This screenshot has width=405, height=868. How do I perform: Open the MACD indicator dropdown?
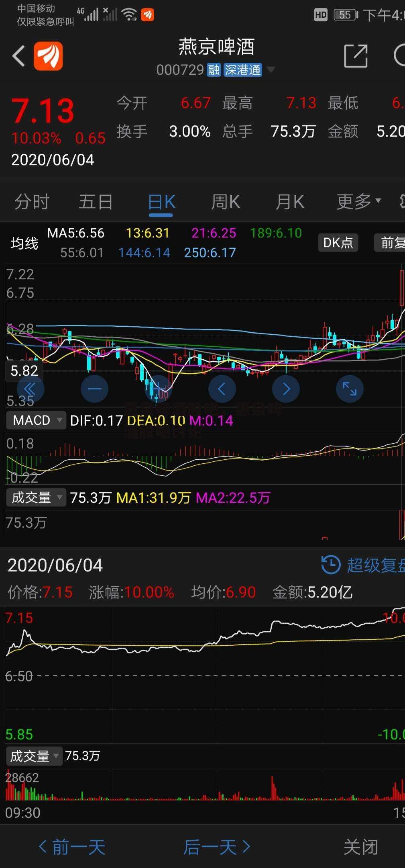[x=36, y=420]
